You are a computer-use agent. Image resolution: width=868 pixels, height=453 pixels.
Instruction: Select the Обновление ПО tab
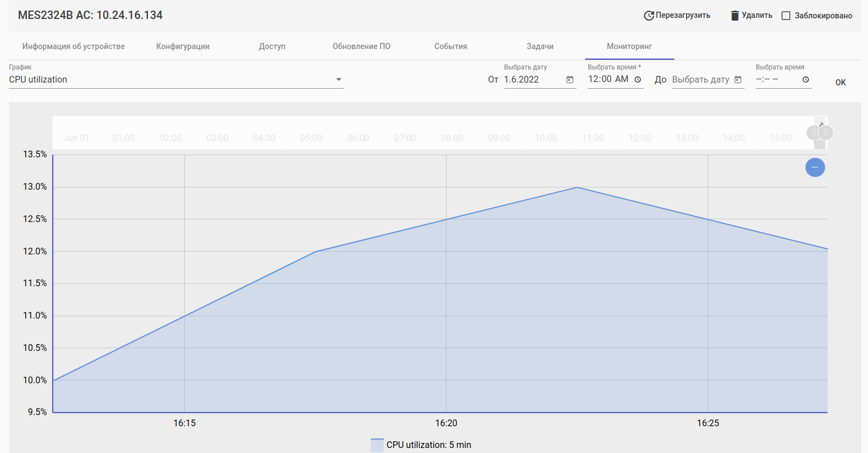(x=362, y=46)
